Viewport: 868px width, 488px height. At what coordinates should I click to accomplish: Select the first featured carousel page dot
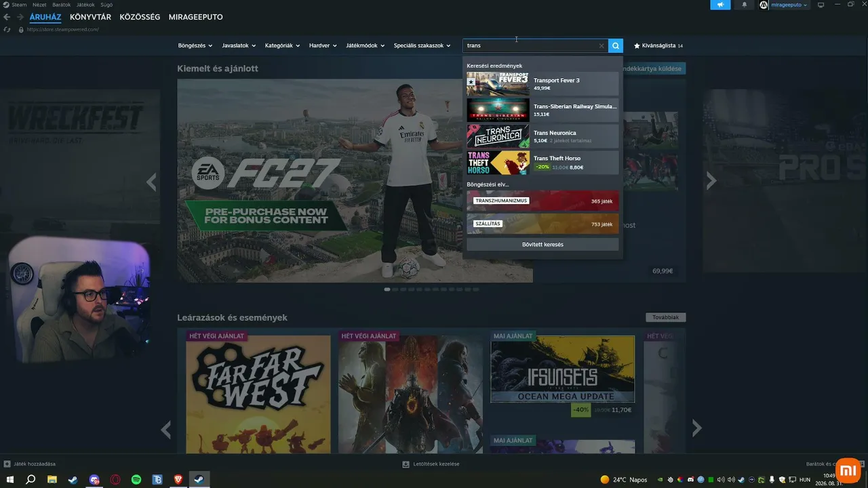coord(387,289)
